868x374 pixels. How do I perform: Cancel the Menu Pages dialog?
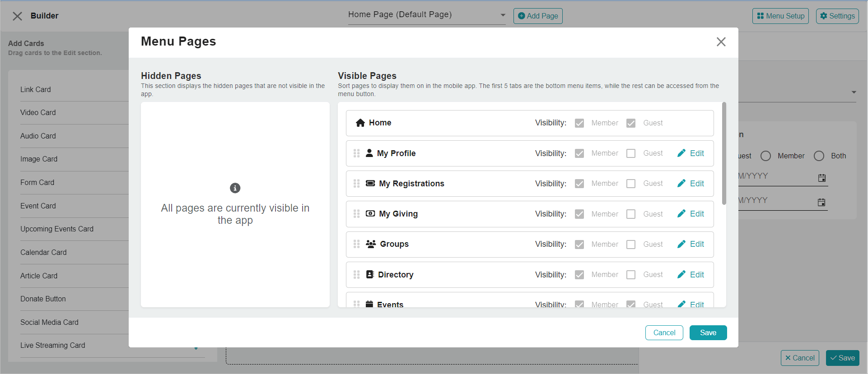664,332
